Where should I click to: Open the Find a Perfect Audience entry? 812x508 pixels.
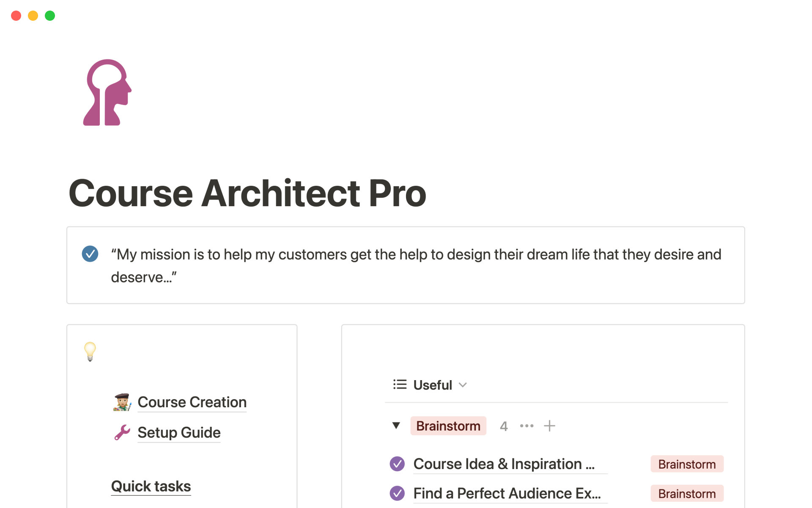[x=507, y=494]
